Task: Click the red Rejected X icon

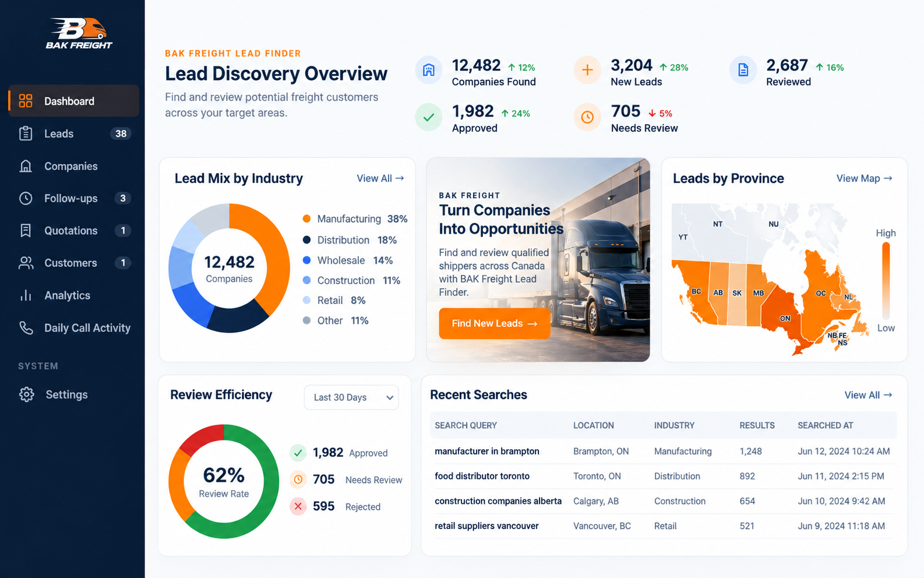Action: 298,506
